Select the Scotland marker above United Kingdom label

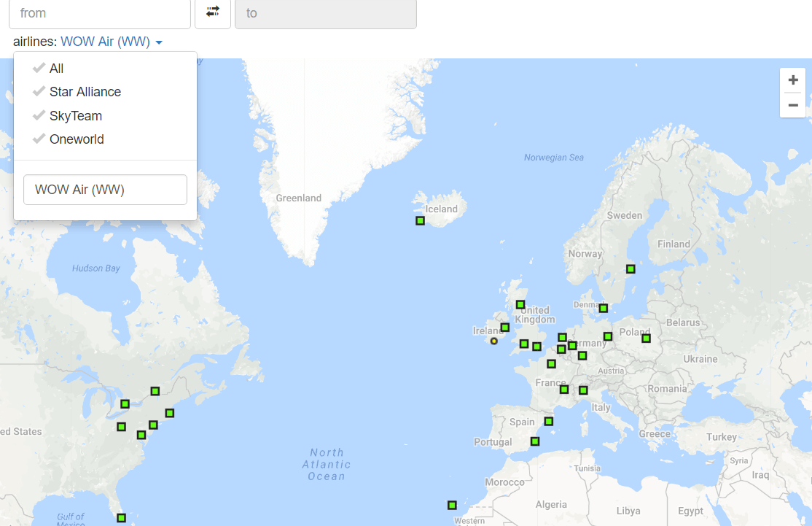(520, 305)
